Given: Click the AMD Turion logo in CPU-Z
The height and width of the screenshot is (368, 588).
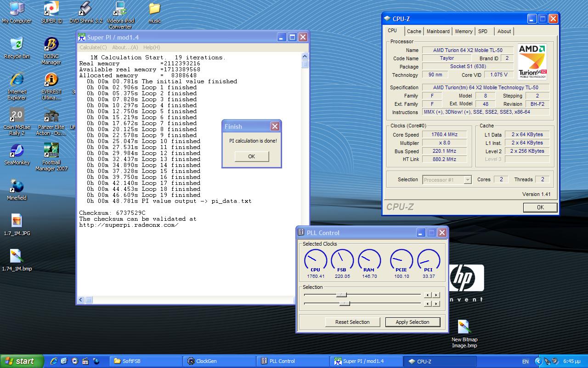Looking at the screenshot, I should pos(532,61).
